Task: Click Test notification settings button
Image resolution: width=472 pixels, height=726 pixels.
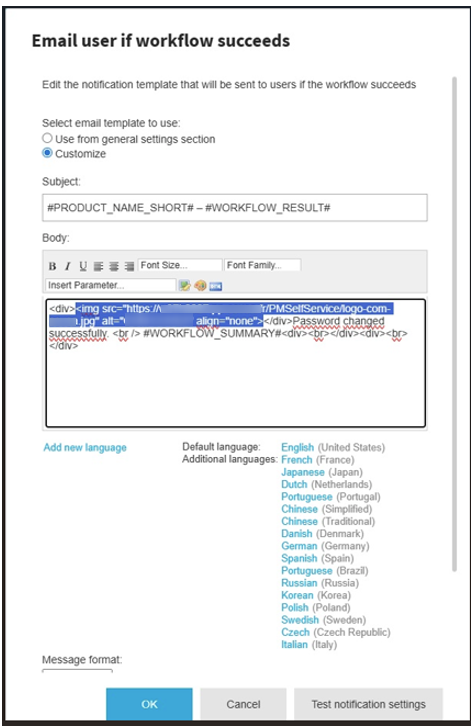Action: [368, 704]
